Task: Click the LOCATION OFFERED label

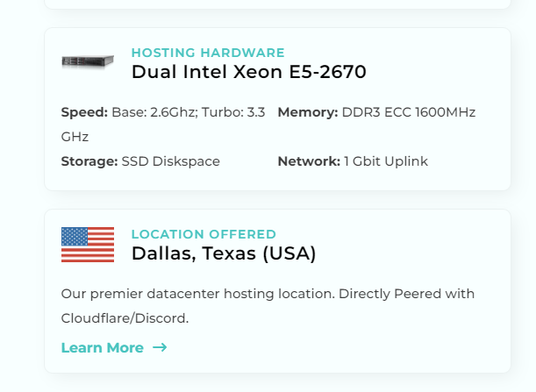Action: point(204,234)
